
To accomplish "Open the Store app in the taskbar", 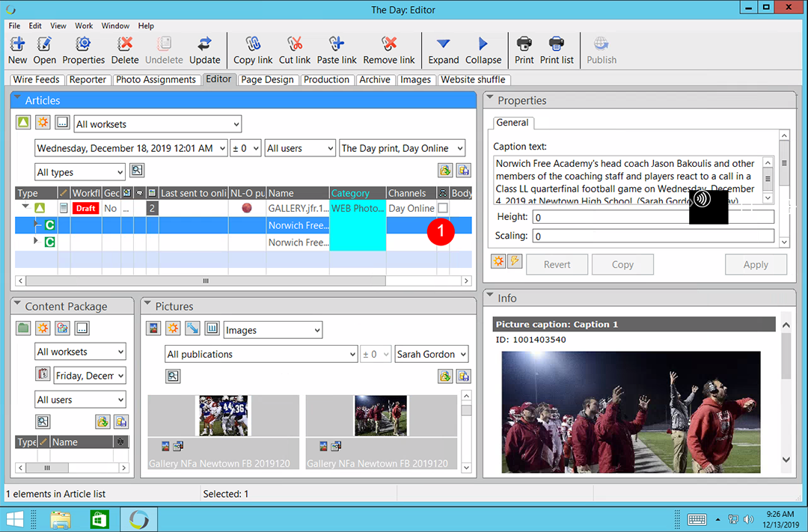I will pos(99,519).
